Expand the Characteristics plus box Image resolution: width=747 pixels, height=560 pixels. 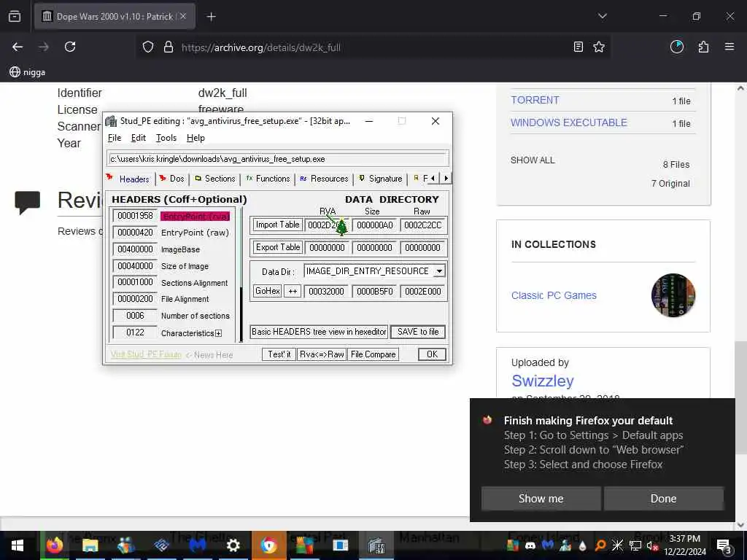[218, 333]
